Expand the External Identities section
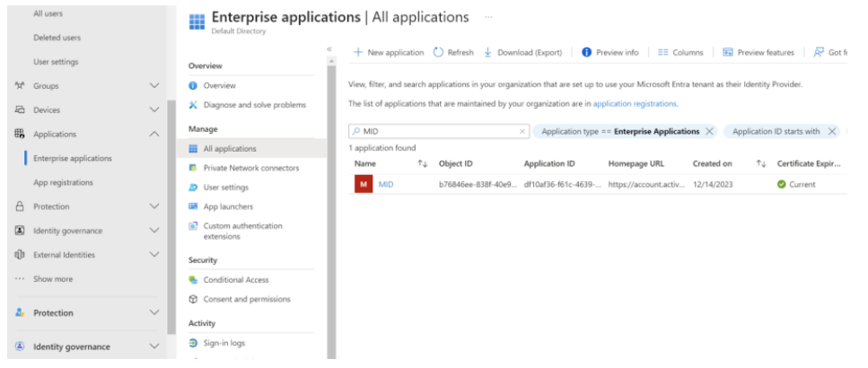Screen dimensions: 868x368 [x=153, y=255]
